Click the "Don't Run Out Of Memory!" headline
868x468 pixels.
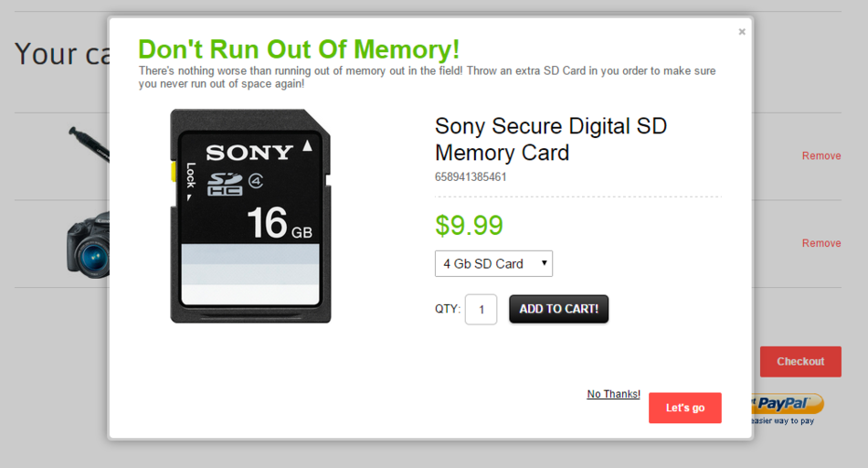pos(299,49)
